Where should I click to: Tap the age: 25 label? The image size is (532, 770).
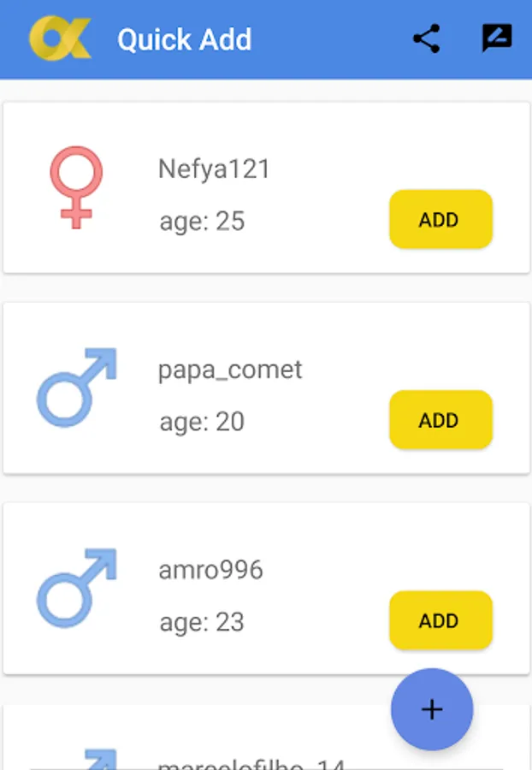(x=202, y=222)
